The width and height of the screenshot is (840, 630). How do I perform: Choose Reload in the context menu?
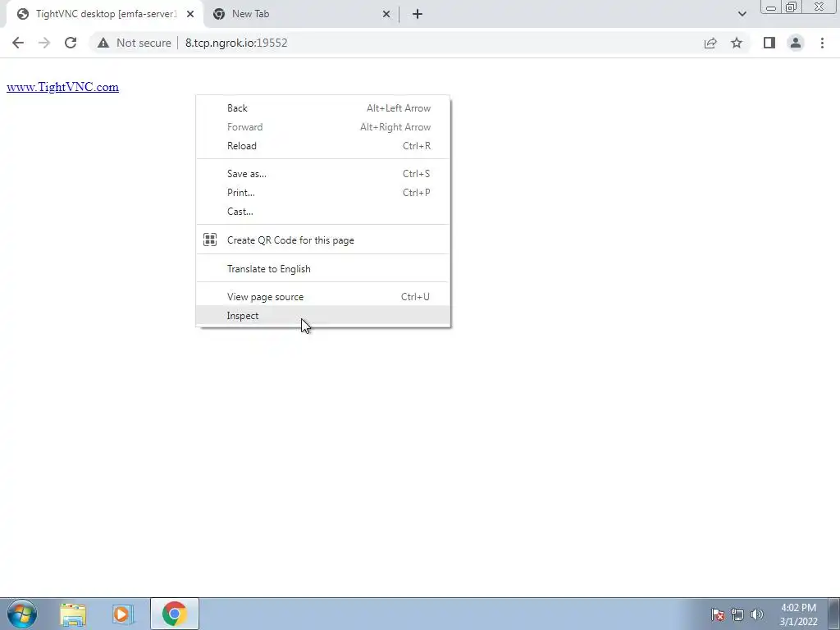(x=323, y=146)
